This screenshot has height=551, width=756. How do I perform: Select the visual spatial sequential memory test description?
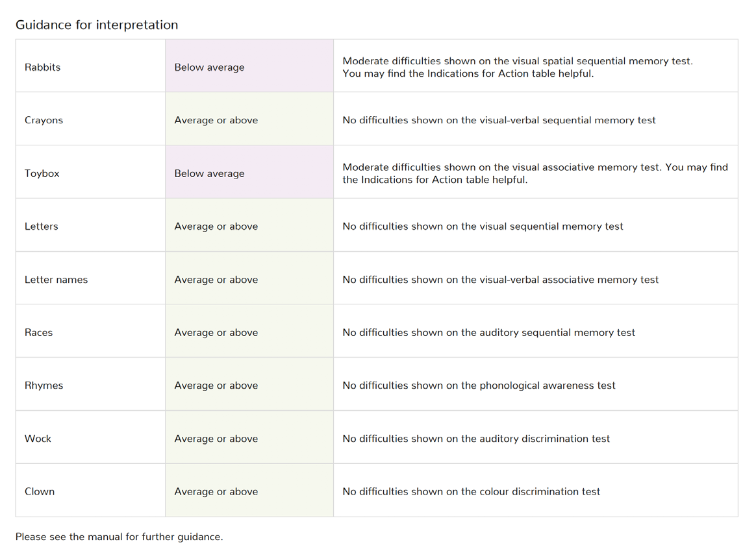click(518, 67)
